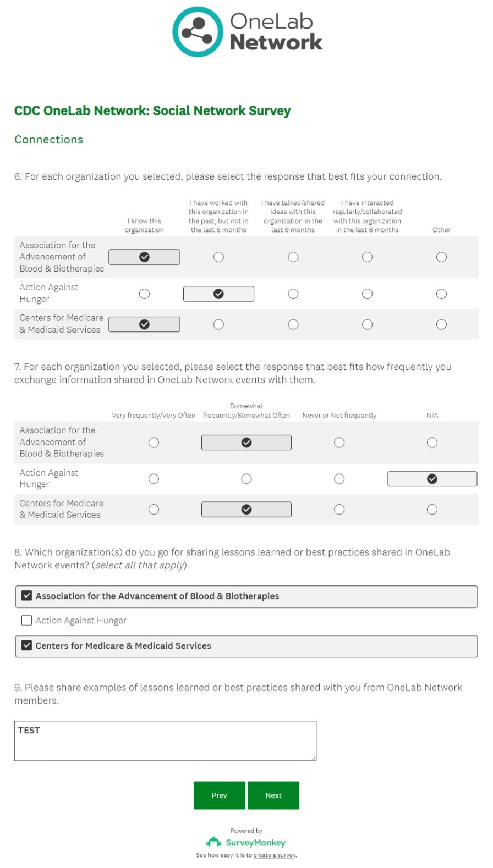Choose 'Very frequently' for Association for Advancement of Blood
Viewport: 493px width, 868px height.
click(154, 443)
